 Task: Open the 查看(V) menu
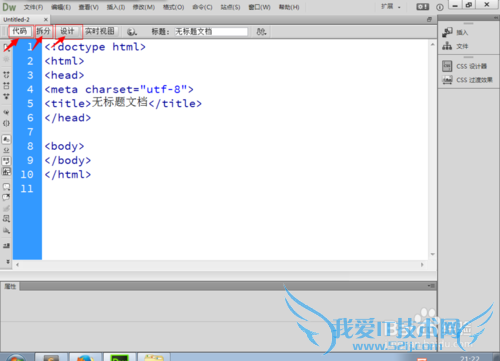click(89, 7)
